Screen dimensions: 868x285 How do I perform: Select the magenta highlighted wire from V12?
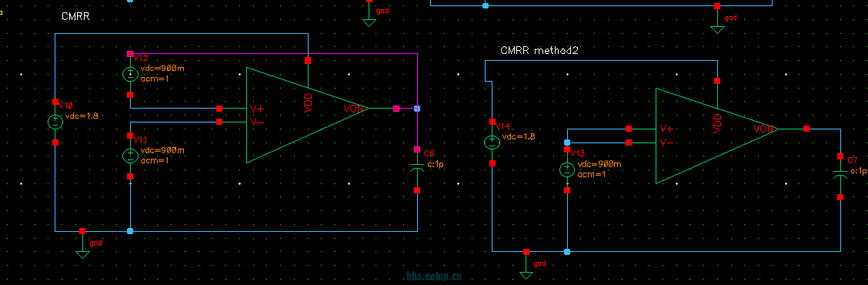click(274, 54)
